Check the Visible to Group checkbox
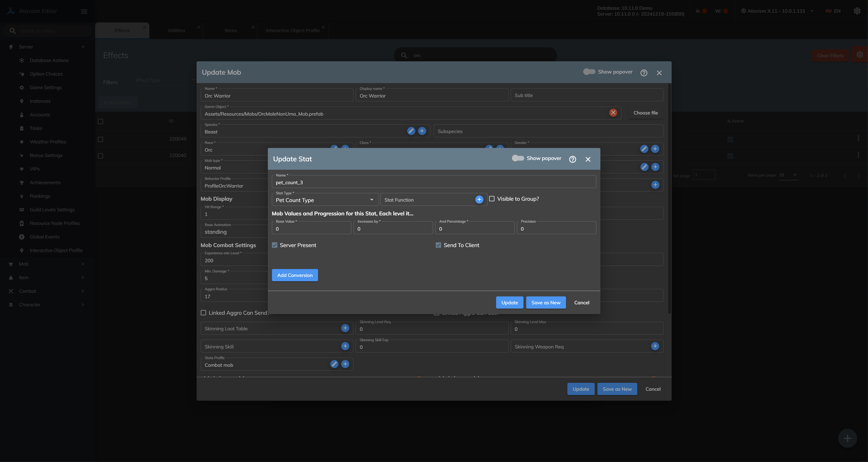This screenshot has width=868, height=462. 492,199
